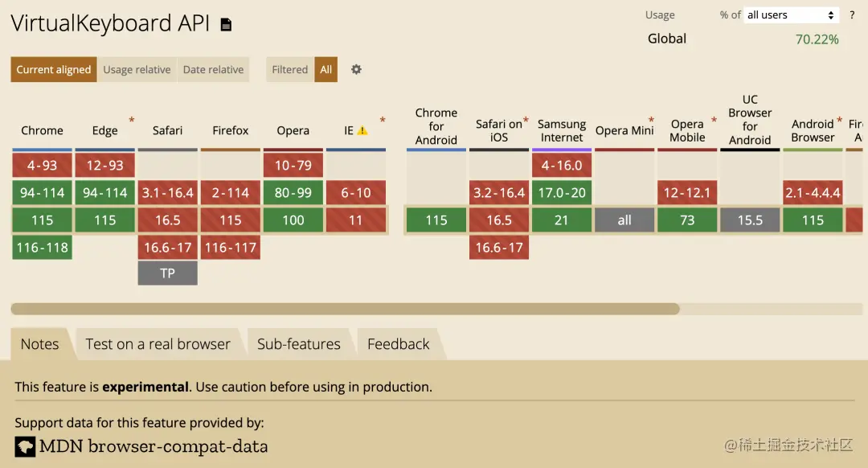Click the Firefox 116-117 version cell
Viewport: 868px width, 468px height.
[x=231, y=247]
